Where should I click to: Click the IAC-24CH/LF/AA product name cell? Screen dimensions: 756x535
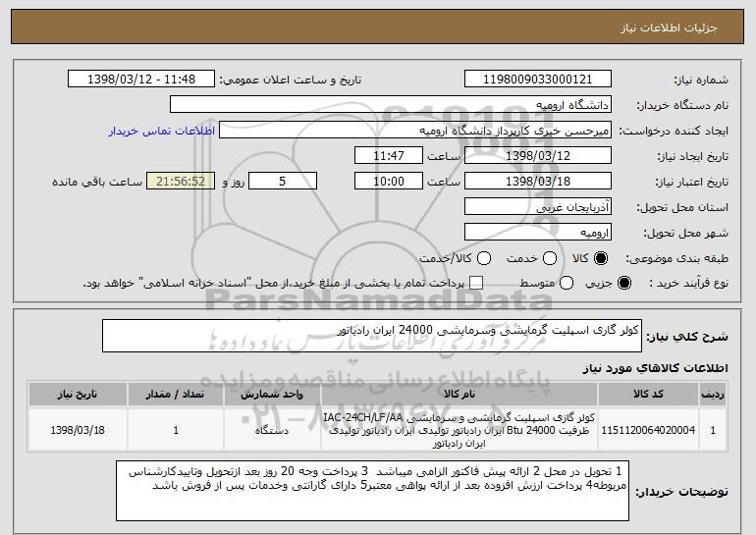click(x=459, y=430)
